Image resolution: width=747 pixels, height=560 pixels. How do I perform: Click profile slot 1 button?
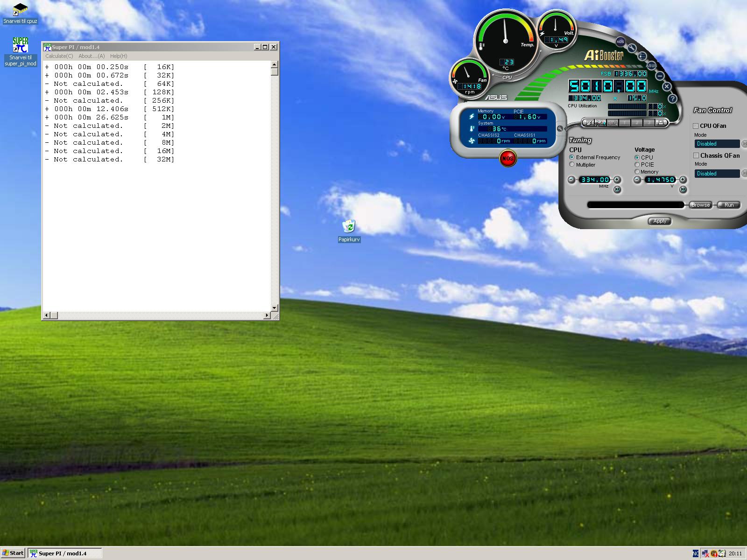click(625, 123)
